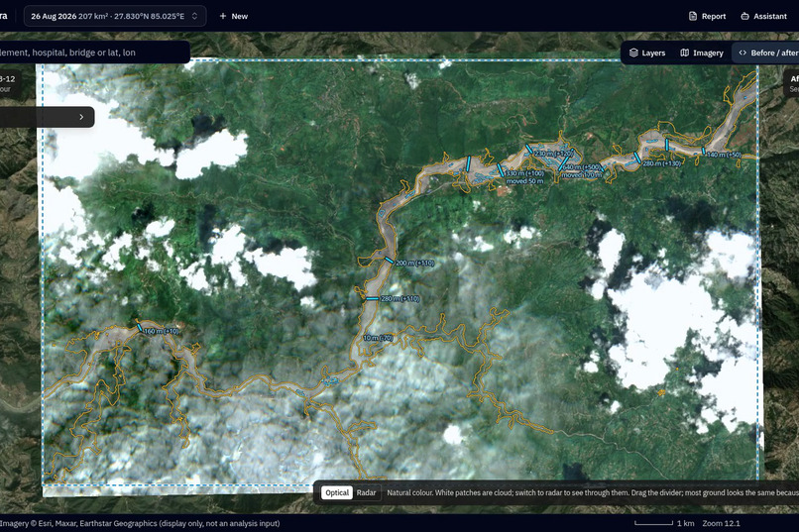Select the 140 m (+50) width label
The image size is (799, 532).
(x=724, y=155)
